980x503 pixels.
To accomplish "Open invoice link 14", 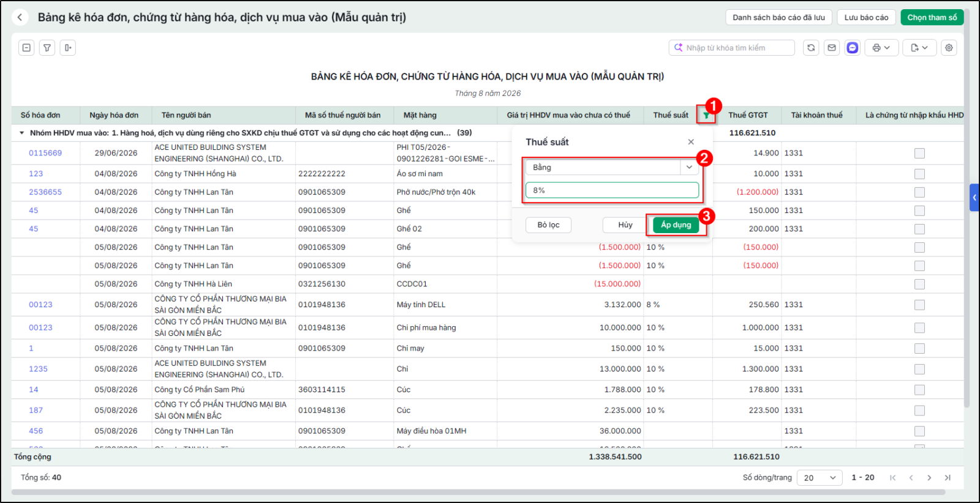I will (x=34, y=390).
